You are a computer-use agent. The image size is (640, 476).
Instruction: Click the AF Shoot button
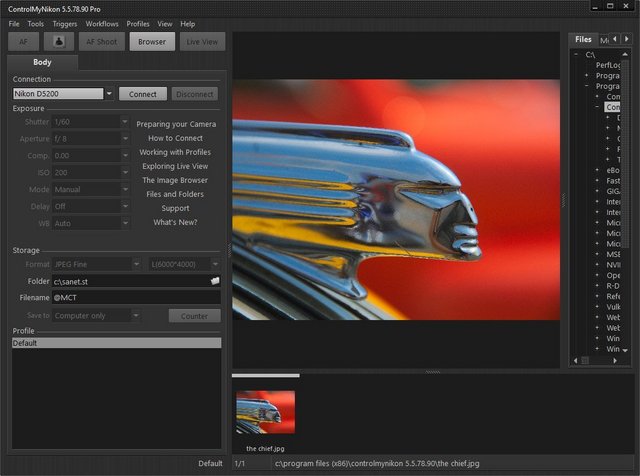101,42
